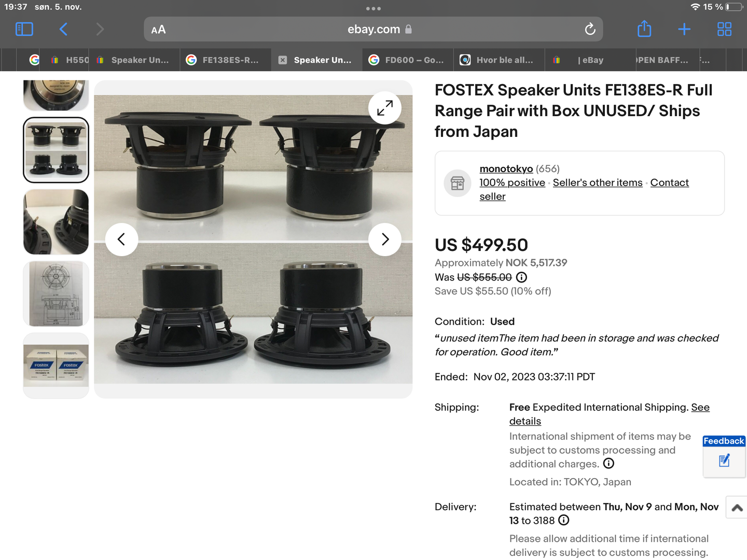Tap the address bar ebay.com
The height and width of the screenshot is (560, 747).
[374, 29]
